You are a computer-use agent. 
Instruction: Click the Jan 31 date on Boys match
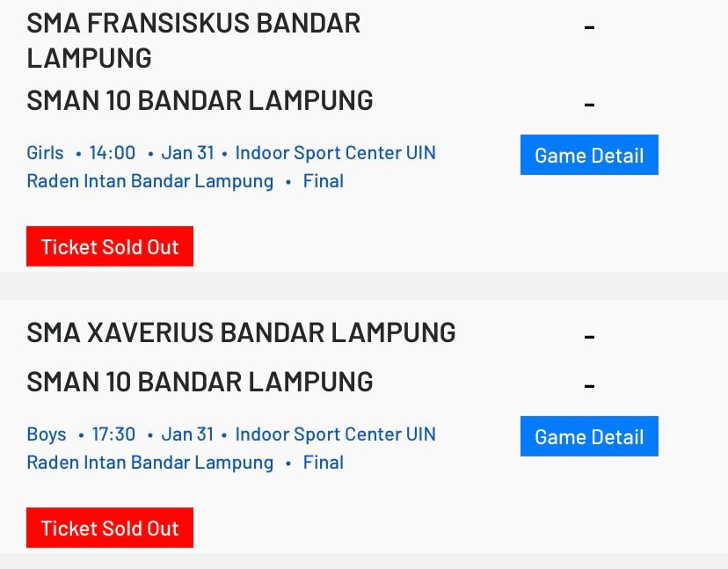click(187, 434)
